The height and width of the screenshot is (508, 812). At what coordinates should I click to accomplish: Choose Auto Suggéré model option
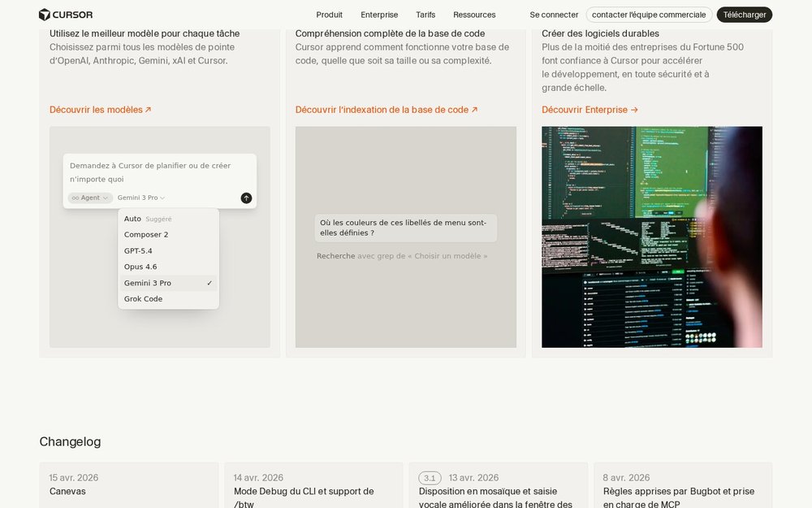(168, 219)
